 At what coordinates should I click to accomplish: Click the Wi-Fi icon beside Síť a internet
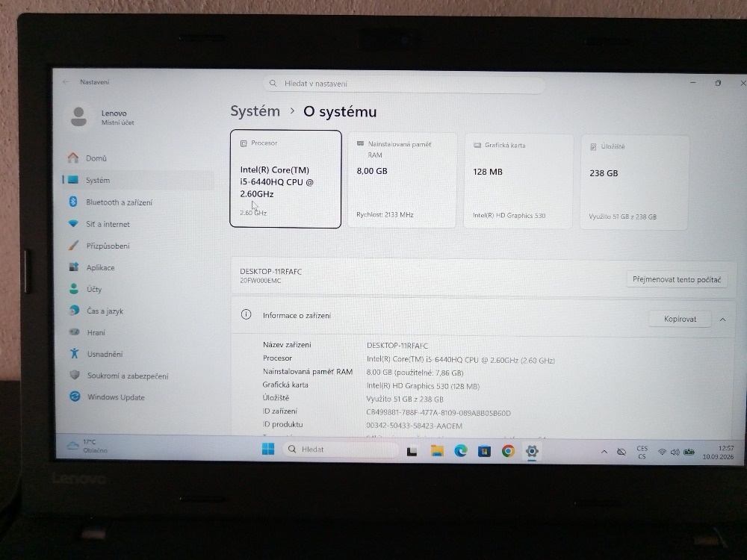[73, 223]
